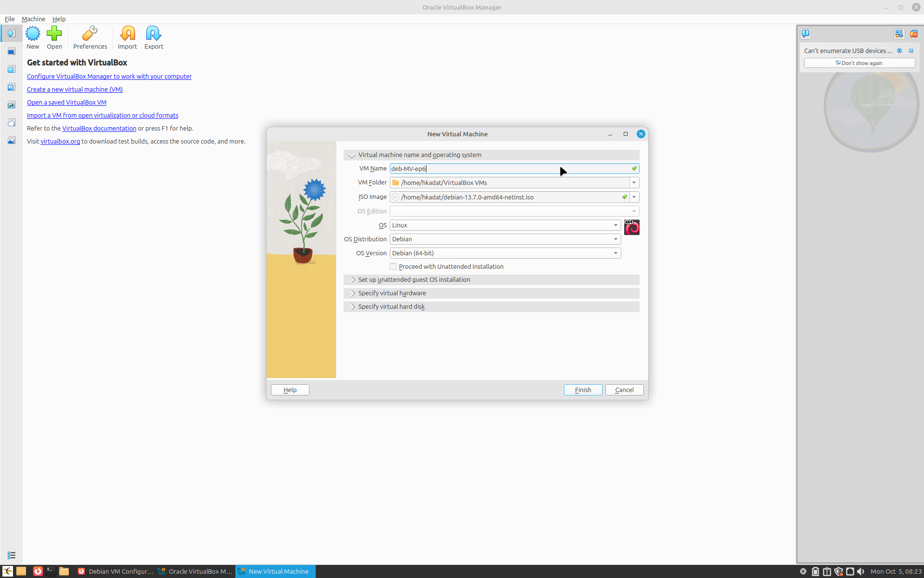Open the Machine menu

[x=33, y=19]
